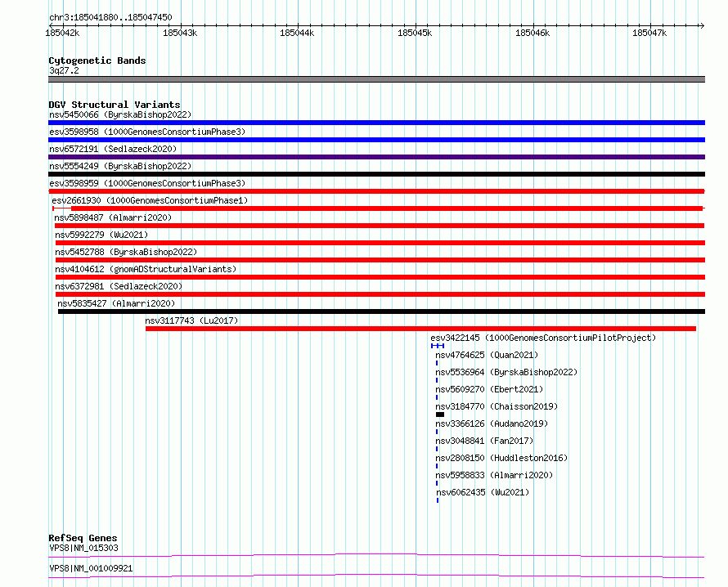Select red bar under nsv5992279
728x587 pixels.
point(380,243)
